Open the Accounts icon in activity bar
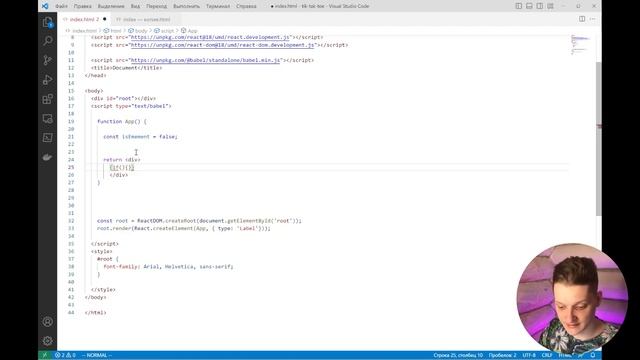The width and height of the screenshot is (640, 360). pyautogui.click(x=48, y=322)
